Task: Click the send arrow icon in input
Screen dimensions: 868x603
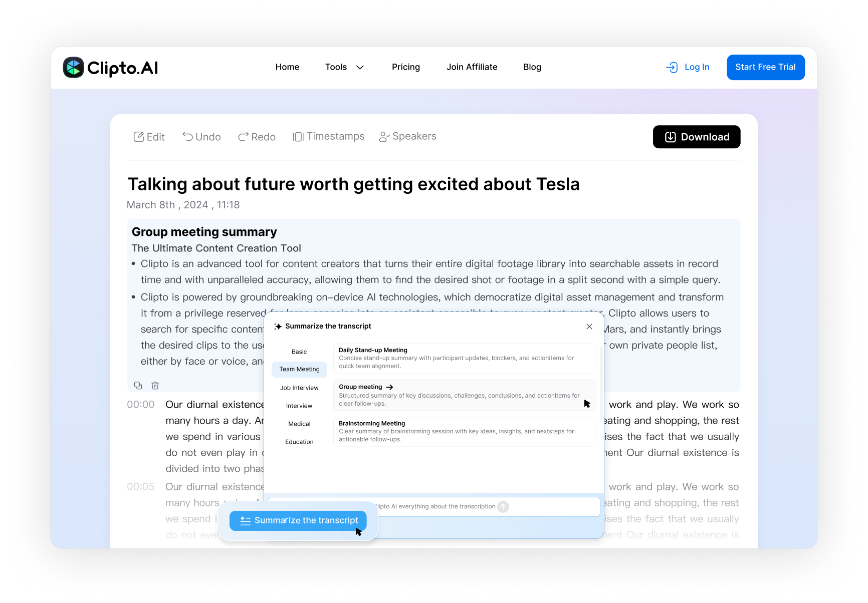Action: (503, 507)
